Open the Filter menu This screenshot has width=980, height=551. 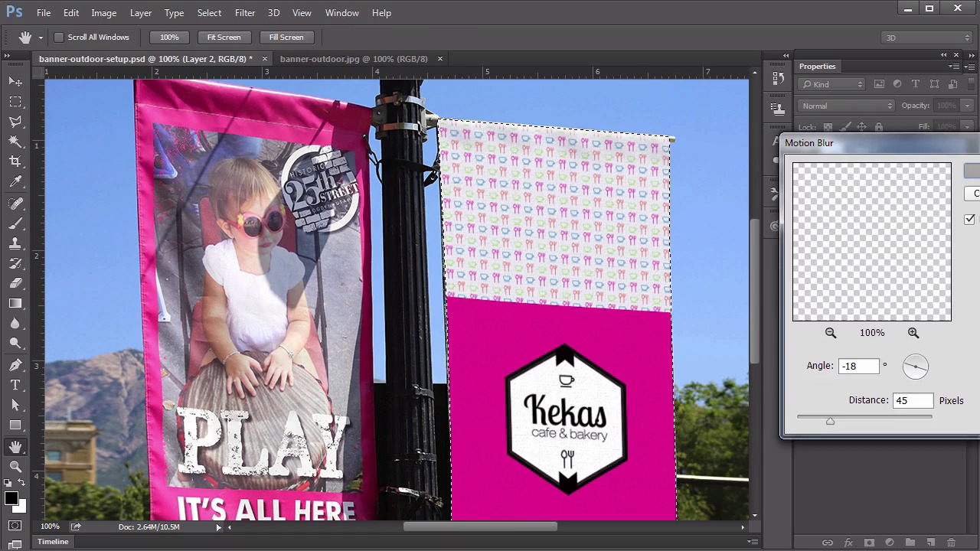(x=245, y=13)
